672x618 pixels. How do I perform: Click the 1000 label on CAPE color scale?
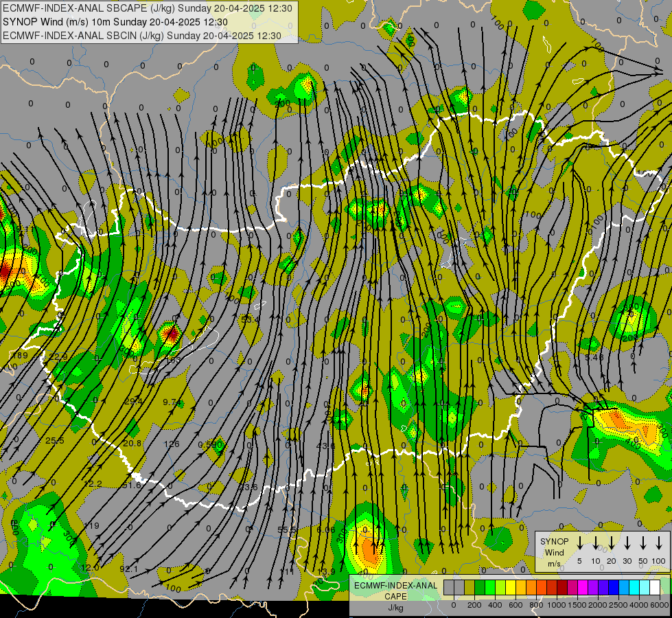557,605
